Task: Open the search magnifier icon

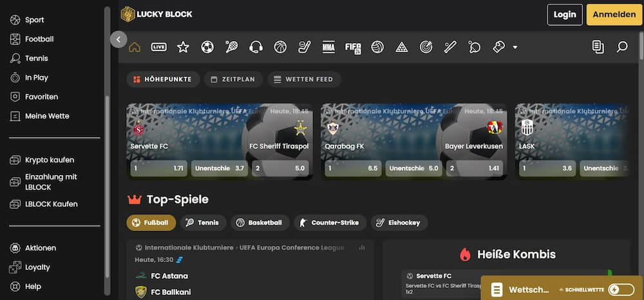Action: [622, 47]
